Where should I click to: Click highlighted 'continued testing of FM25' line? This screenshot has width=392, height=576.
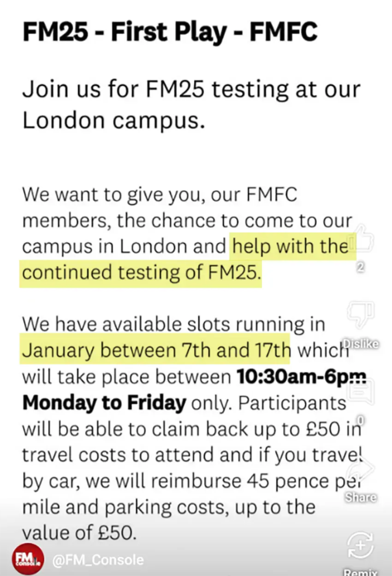[x=141, y=273]
